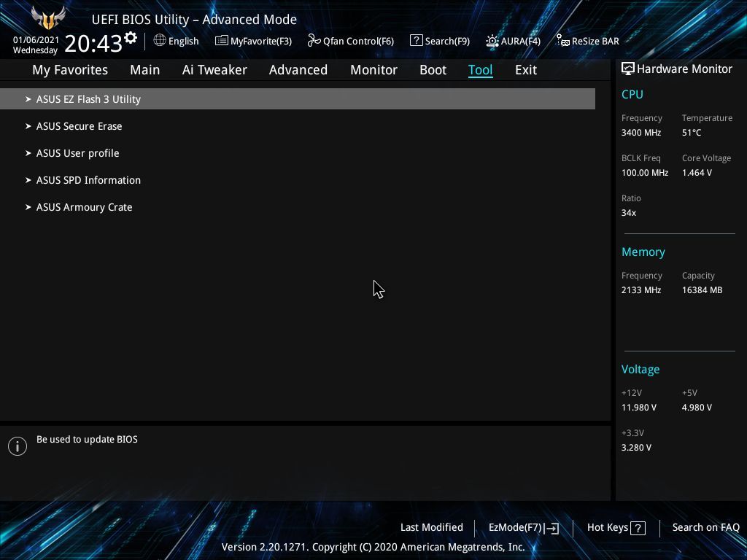Open Search(F9)
Viewport: 747px width, 560px height.
coord(440,41)
